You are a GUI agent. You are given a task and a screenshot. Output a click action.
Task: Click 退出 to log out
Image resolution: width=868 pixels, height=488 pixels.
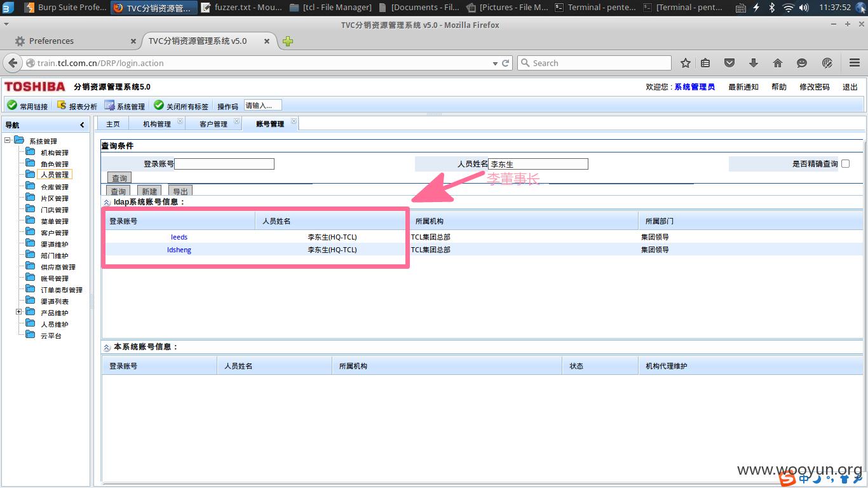click(x=850, y=87)
